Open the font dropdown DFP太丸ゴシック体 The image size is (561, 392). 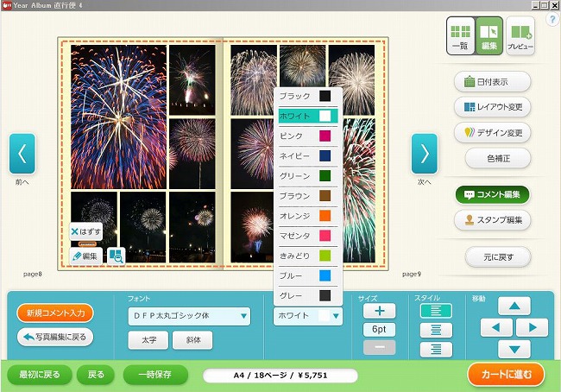coord(189,316)
